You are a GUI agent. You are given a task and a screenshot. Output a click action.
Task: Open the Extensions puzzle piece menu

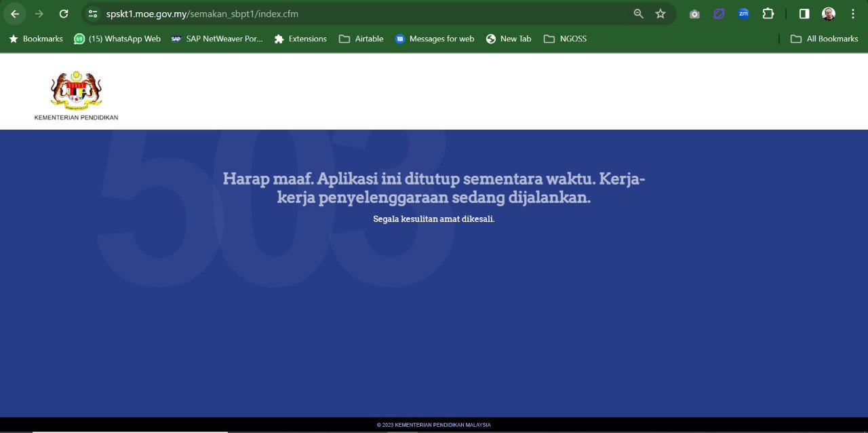[x=768, y=14]
